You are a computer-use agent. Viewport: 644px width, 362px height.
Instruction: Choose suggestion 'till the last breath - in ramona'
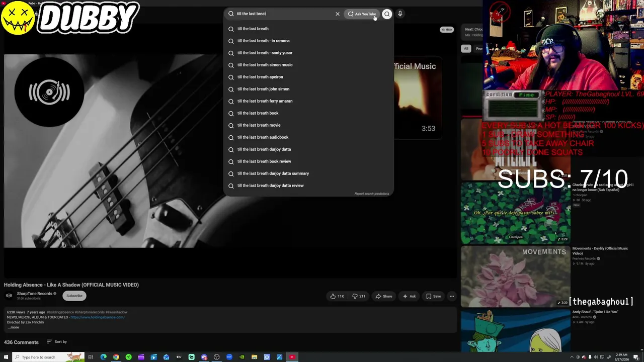pos(308,41)
